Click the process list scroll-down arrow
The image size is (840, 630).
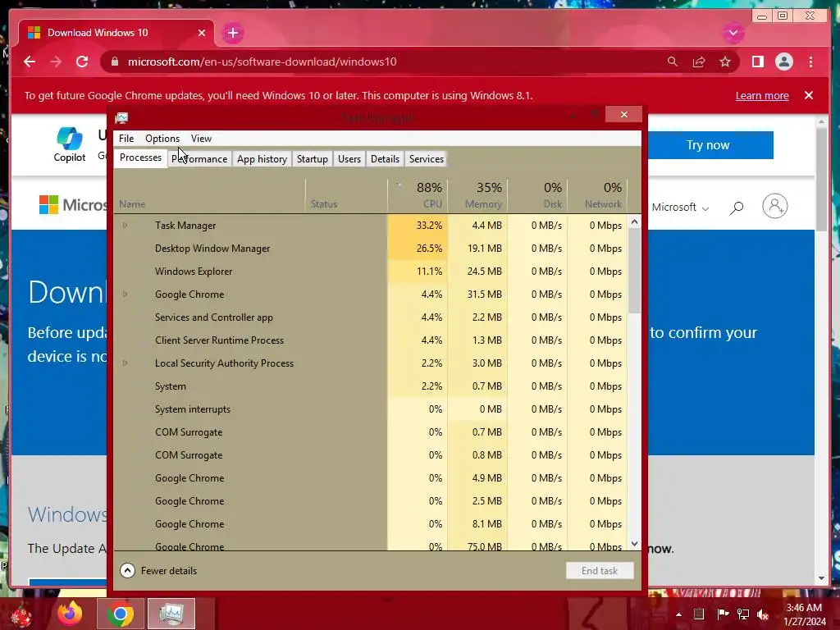[x=634, y=544]
